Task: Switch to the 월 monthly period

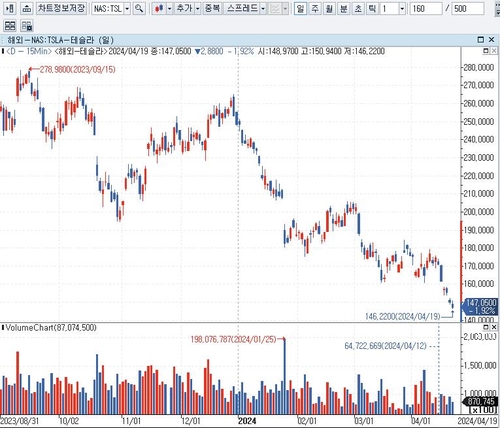Action: [x=329, y=8]
